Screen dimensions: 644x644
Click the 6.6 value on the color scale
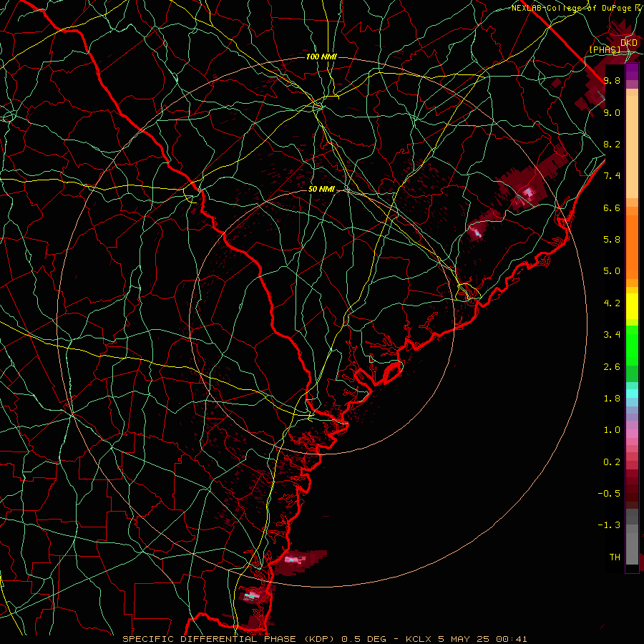tap(612, 208)
